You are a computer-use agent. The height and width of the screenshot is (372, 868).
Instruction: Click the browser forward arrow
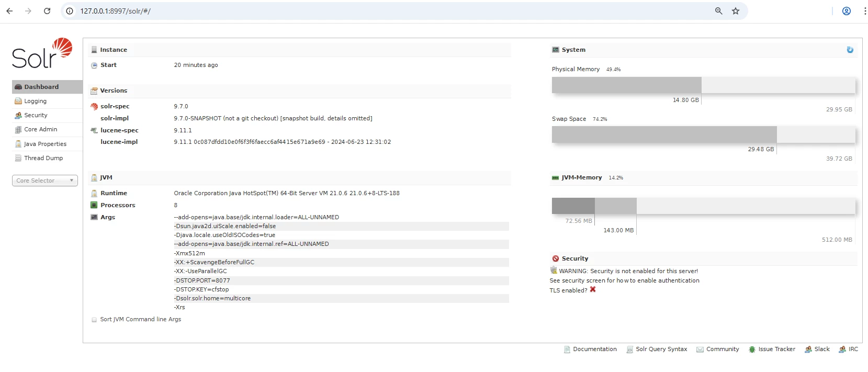click(x=28, y=11)
